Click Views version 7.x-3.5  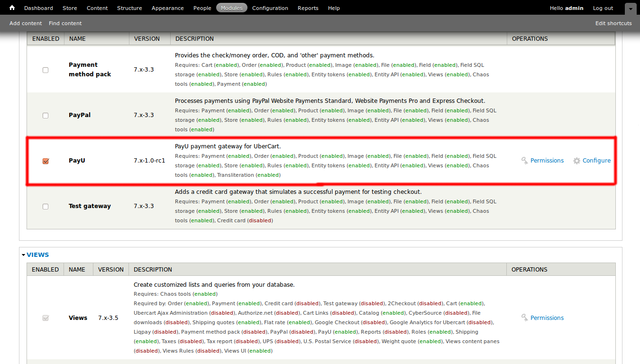pyautogui.click(x=108, y=318)
